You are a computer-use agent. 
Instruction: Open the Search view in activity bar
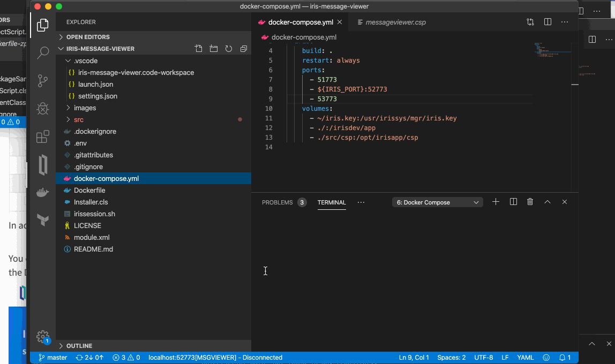pos(43,52)
